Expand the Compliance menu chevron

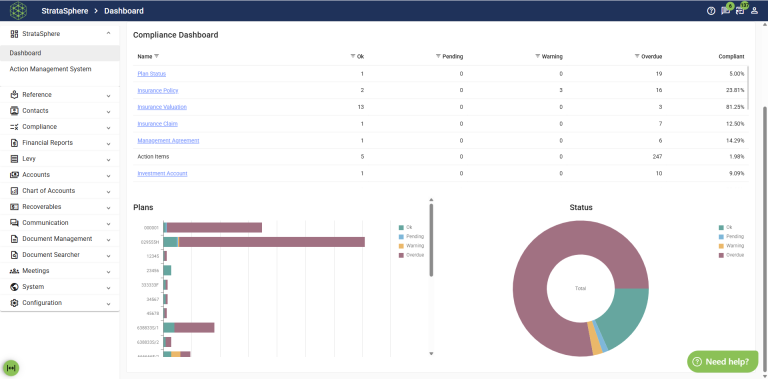[108, 127]
